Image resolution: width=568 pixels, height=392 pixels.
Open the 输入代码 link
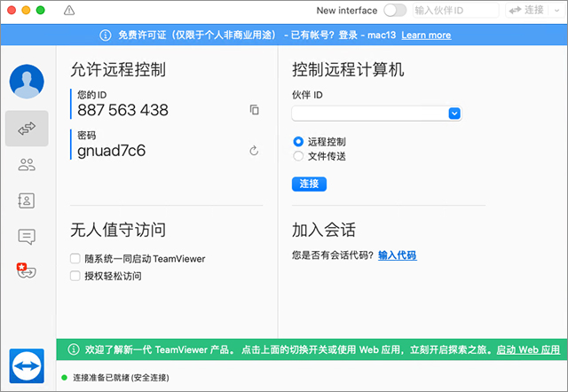click(x=397, y=255)
